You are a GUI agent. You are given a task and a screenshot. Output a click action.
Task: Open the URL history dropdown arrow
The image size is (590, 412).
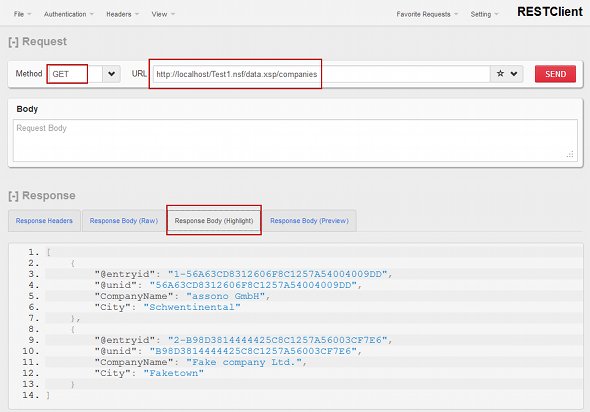[x=514, y=74]
